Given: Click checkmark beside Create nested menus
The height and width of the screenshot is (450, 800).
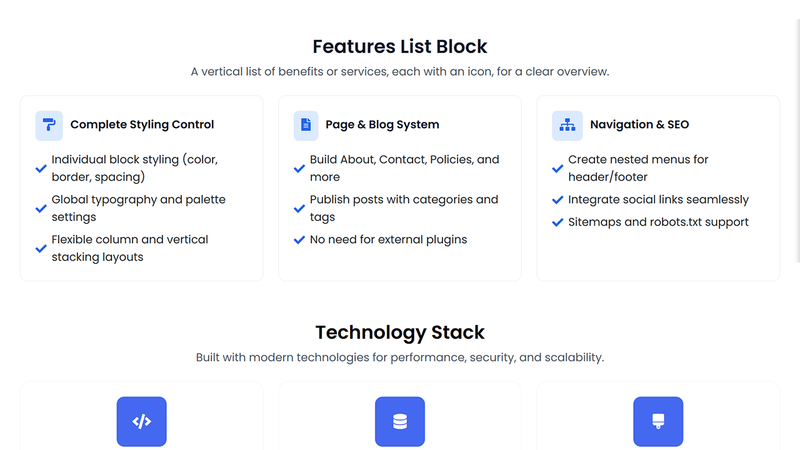Looking at the screenshot, I should pyautogui.click(x=558, y=169).
